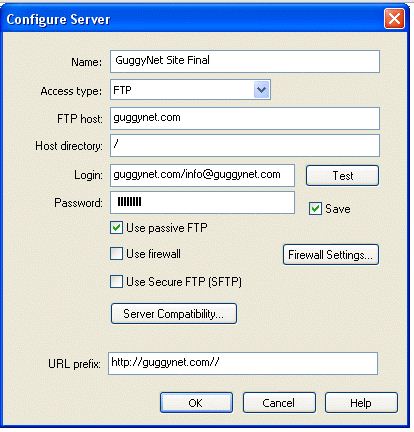
Task: Close the Configure Server dialog
Action: (394, 19)
